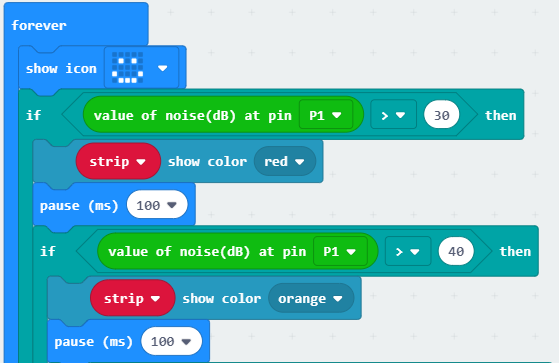The height and width of the screenshot is (363, 559).
Task: Open the orange color dropdown
Action: click(x=311, y=298)
